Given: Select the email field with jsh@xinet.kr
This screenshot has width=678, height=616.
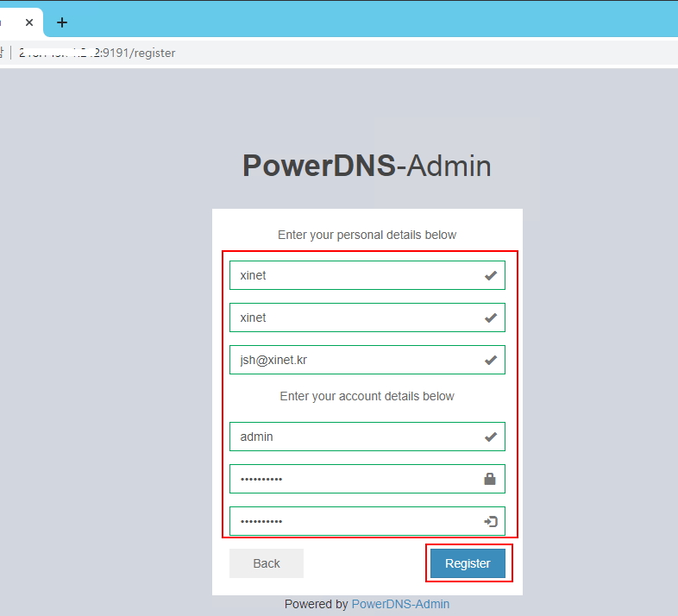Looking at the screenshot, I should coord(354,360).
